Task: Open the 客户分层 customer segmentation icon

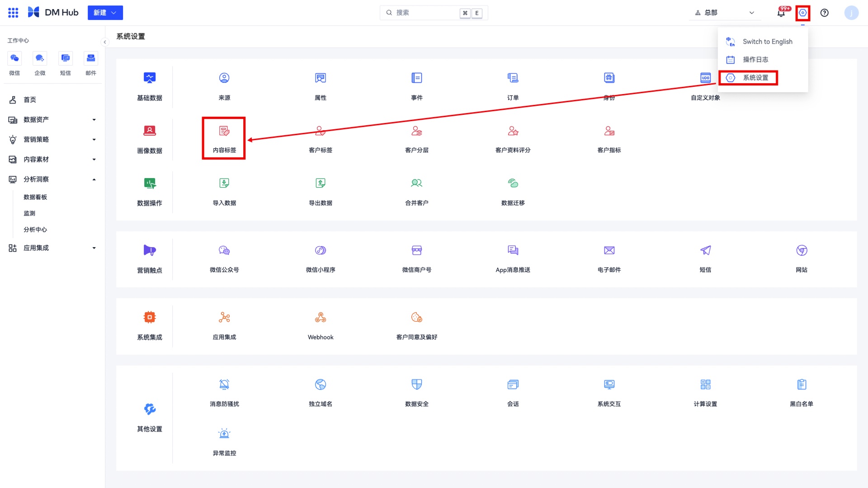Action: click(417, 131)
